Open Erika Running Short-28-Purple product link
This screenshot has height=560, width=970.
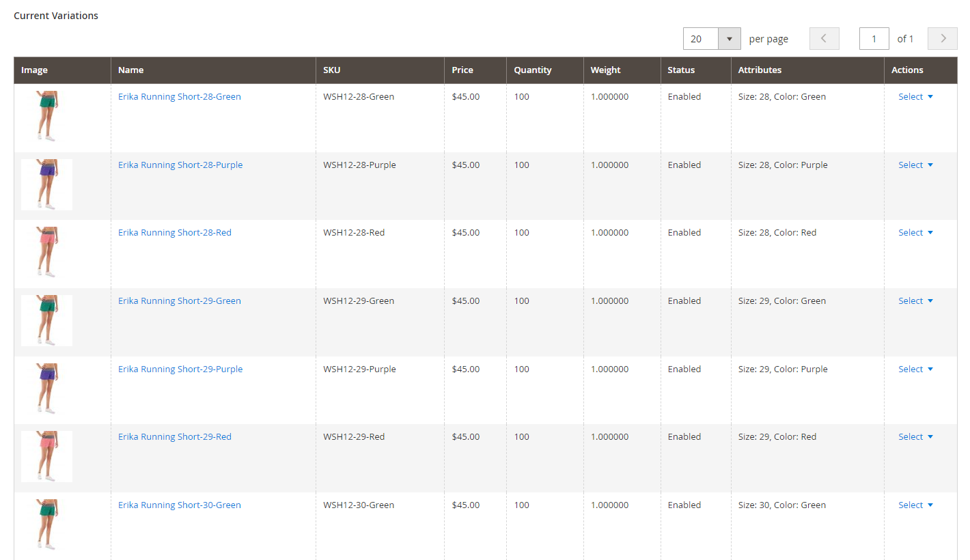pyautogui.click(x=180, y=165)
